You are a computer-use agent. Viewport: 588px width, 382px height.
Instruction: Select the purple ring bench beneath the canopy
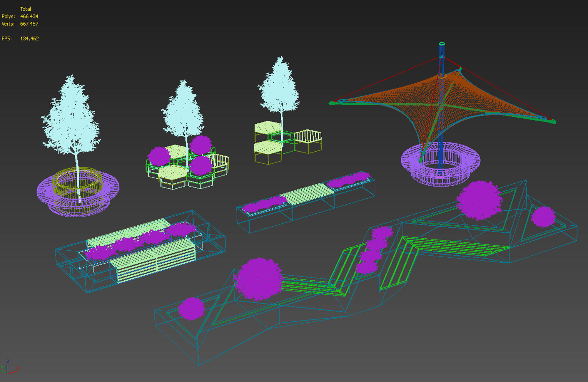coord(440,164)
